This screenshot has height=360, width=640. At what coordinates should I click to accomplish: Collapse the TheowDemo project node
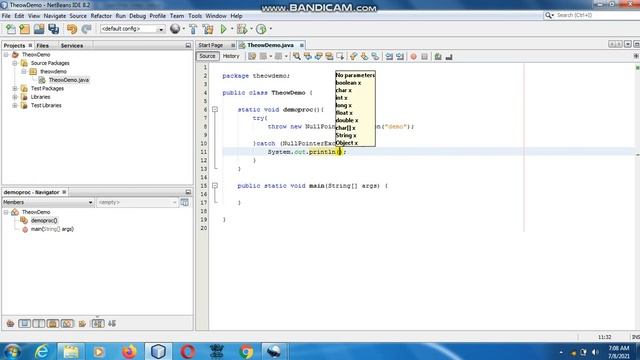(6, 55)
